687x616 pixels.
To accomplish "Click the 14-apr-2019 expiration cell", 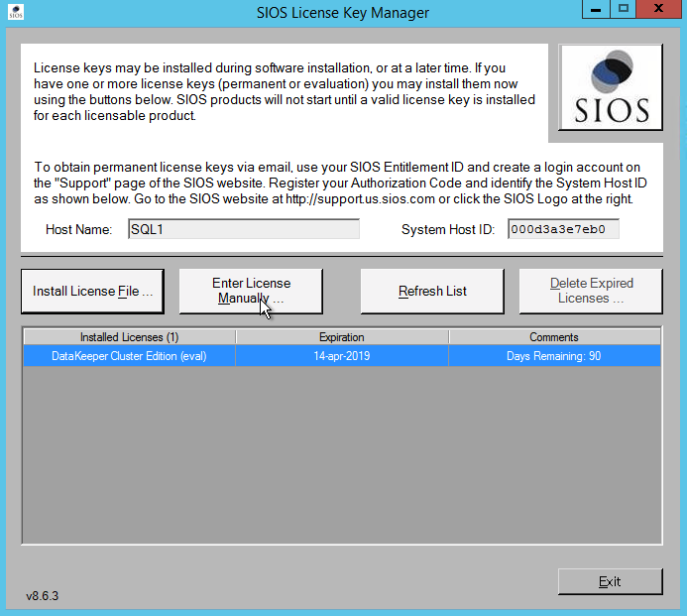I will click(x=341, y=356).
